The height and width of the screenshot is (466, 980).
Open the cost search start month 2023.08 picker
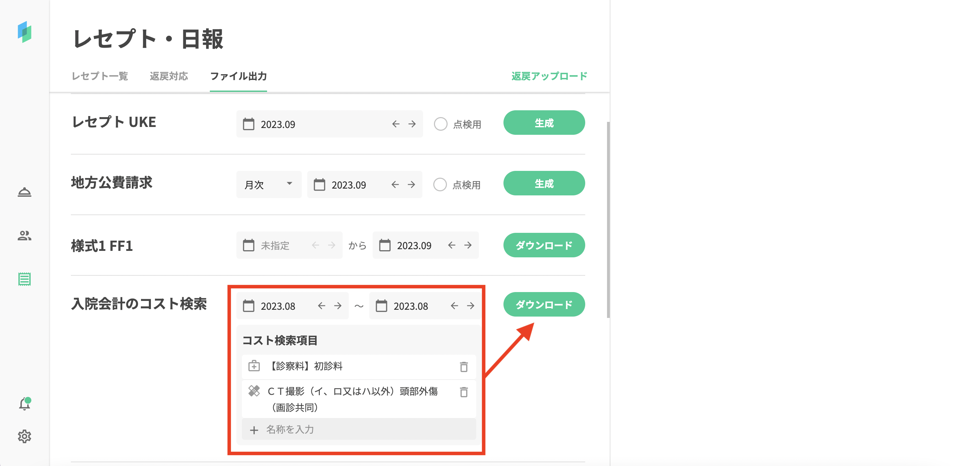(278, 306)
